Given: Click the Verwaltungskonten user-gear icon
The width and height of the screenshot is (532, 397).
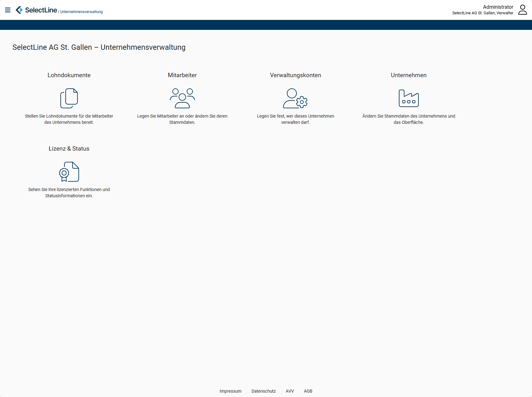Looking at the screenshot, I should click(295, 98).
